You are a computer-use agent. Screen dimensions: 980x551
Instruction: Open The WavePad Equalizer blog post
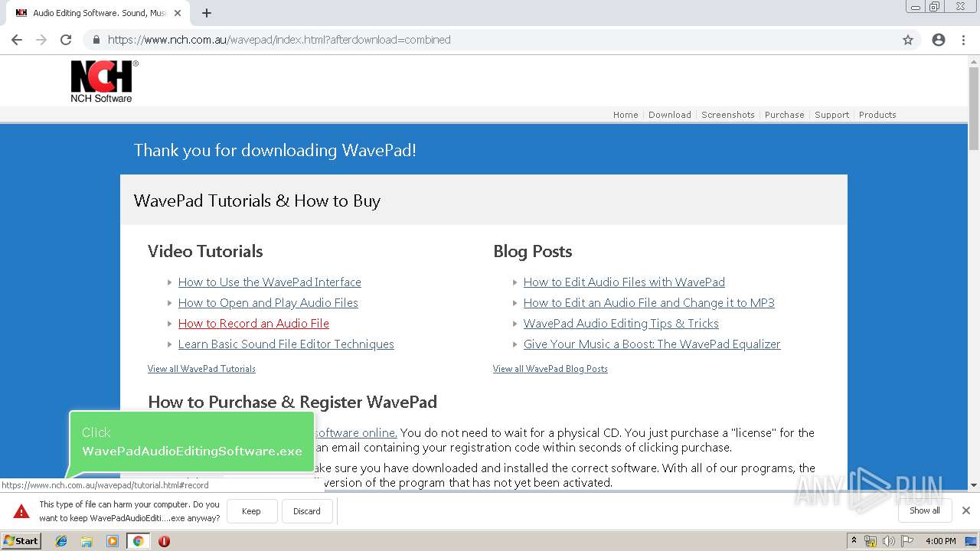tap(652, 344)
